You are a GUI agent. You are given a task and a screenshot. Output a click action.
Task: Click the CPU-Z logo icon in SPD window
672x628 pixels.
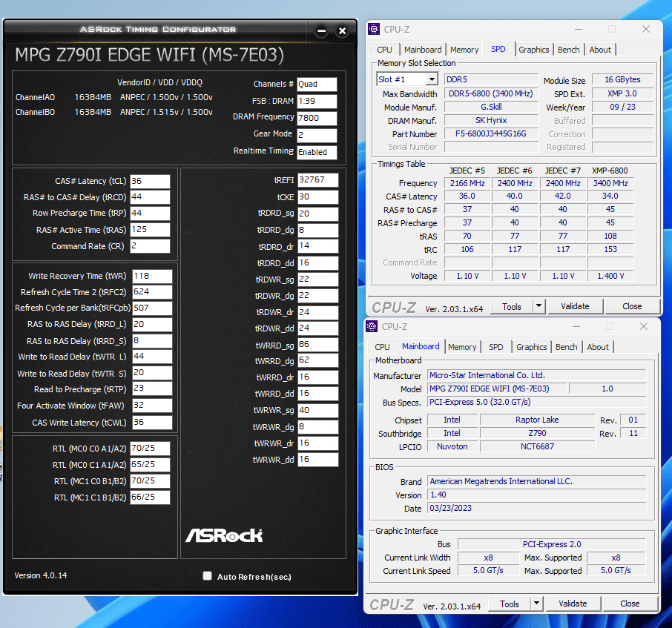(x=374, y=29)
